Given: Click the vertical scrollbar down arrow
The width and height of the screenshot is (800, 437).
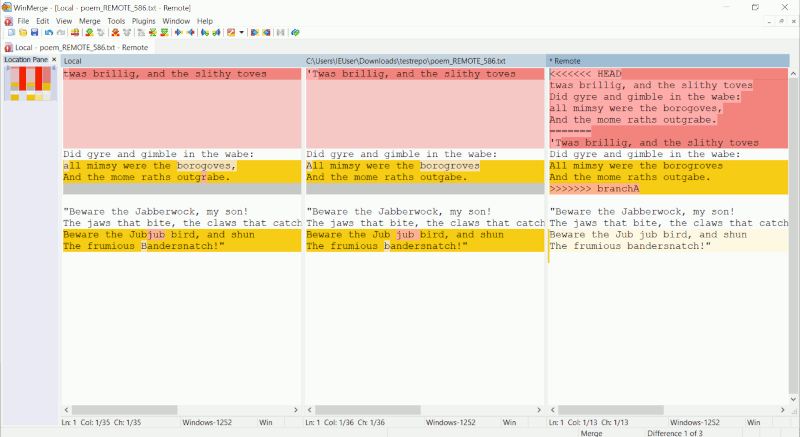Looking at the screenshot, I should 793,399.
